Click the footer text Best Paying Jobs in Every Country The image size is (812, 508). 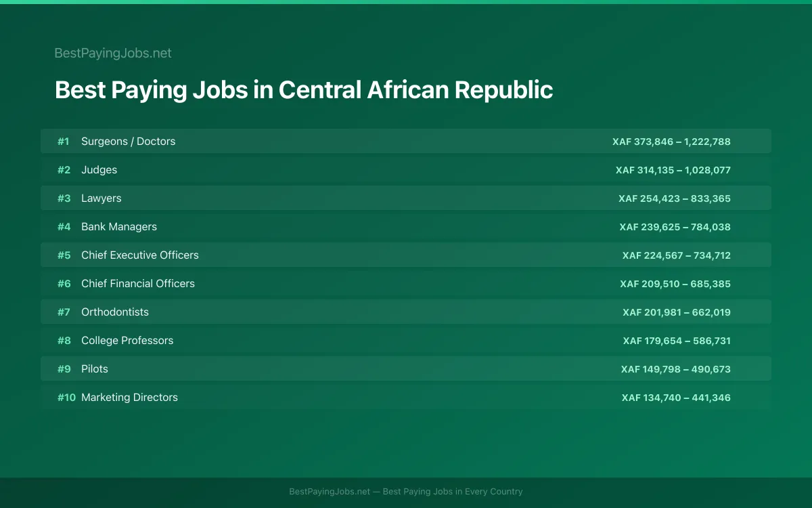453,492
